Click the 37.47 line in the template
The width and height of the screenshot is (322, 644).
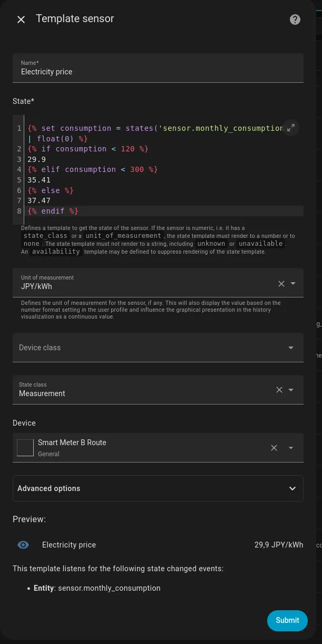[x=39, y=200]
